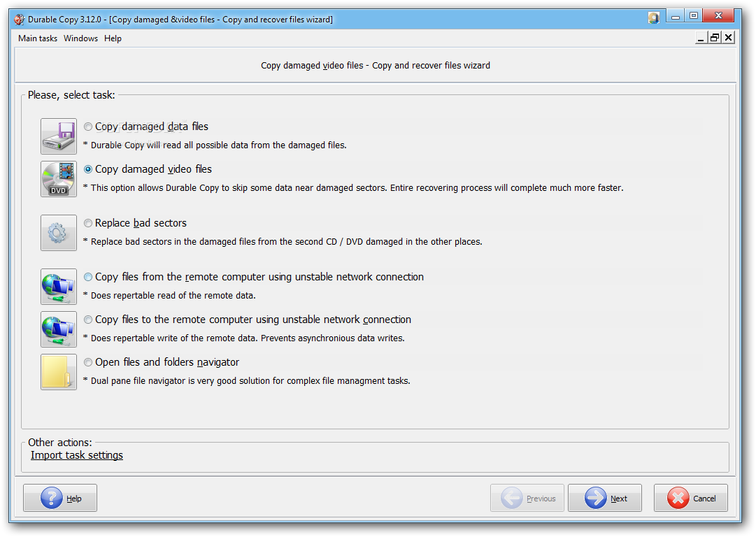Click text "Replace bad sectors in the damaged files"
The image size is (756, 537).
click(173, 241)
